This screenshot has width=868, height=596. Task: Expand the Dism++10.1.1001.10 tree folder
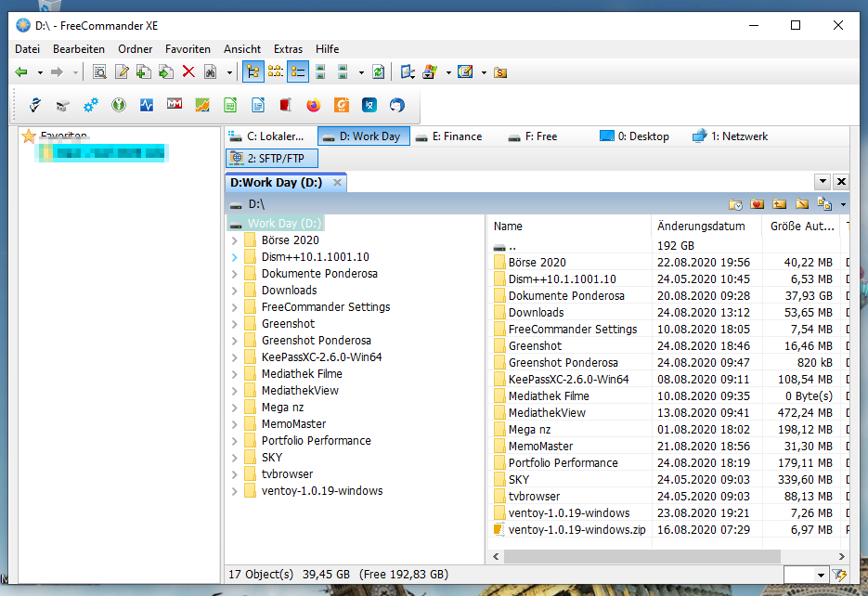pyautogui.click(x=235, y=257)
